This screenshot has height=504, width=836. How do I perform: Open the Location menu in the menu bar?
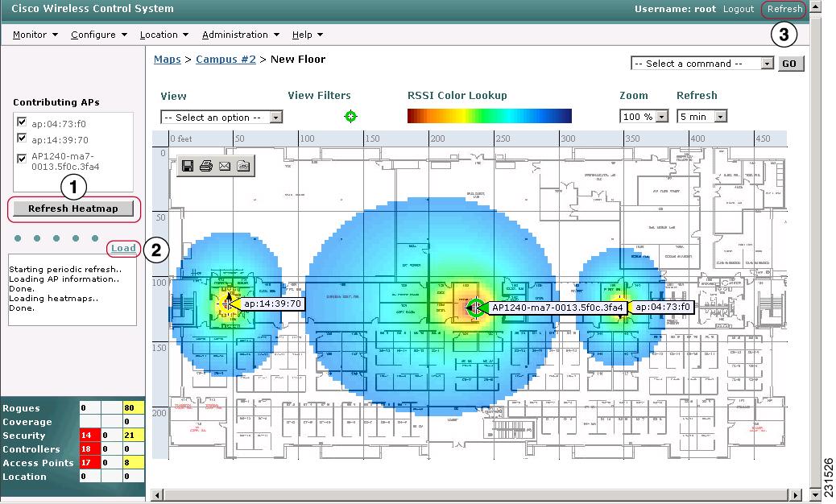164,35
